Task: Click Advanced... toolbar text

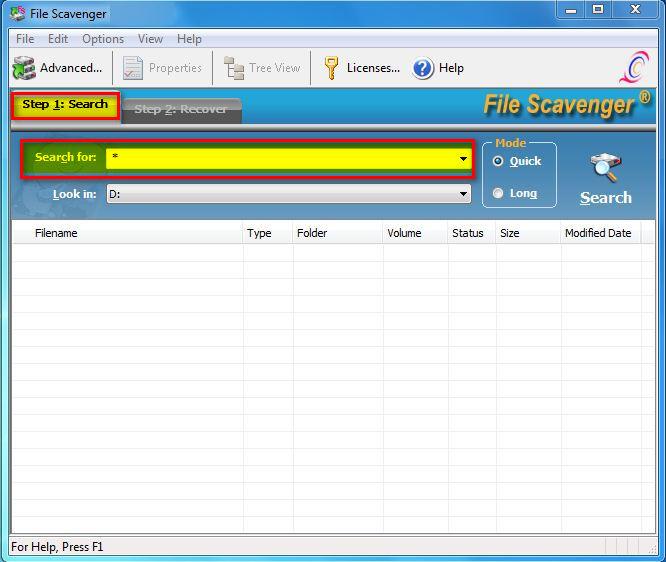Action: click(71, 68)
